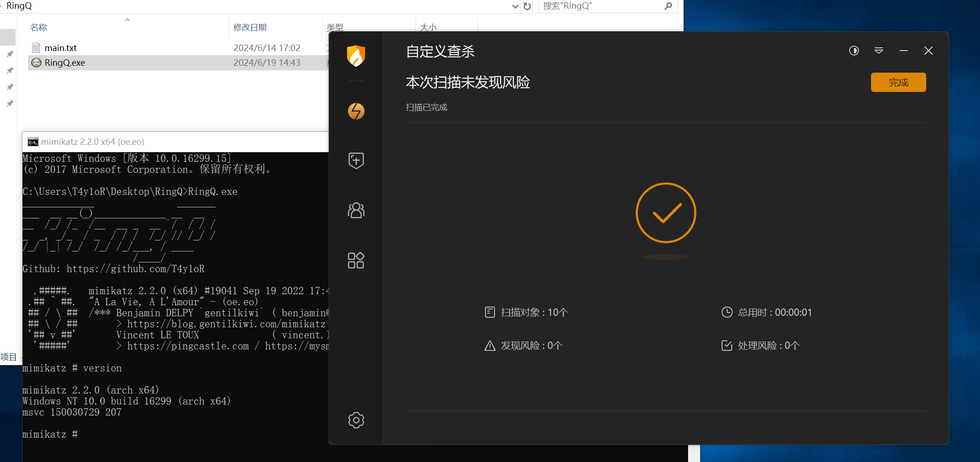Open the Huorong main menu dropdown icon
Screen dimensions: 980x462
click(879, 51)
